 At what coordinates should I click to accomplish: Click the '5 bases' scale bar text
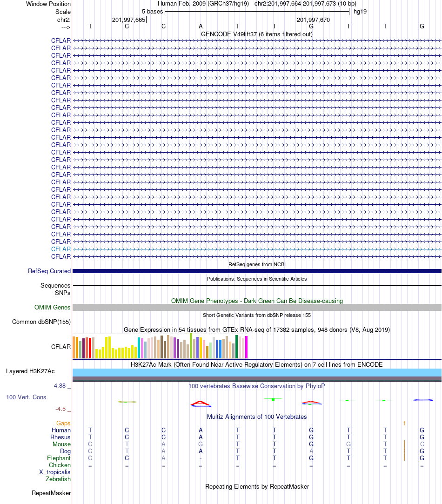pyautogui.click(x=152, y=12)
